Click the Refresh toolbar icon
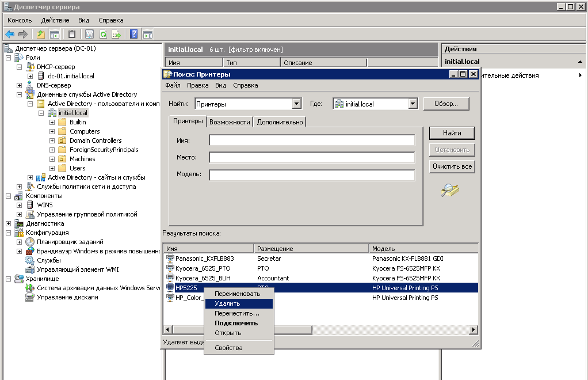 [x=103, y=35]
